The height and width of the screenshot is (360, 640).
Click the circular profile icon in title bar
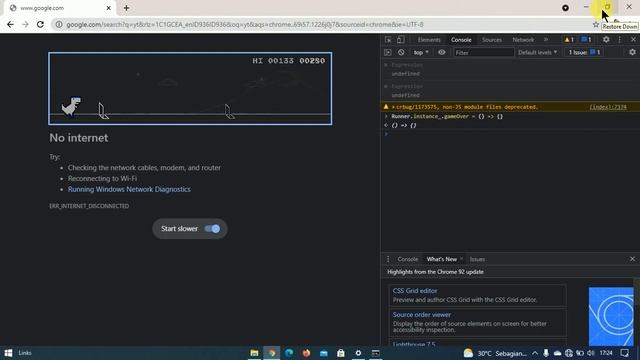click(x=565, y=8)
